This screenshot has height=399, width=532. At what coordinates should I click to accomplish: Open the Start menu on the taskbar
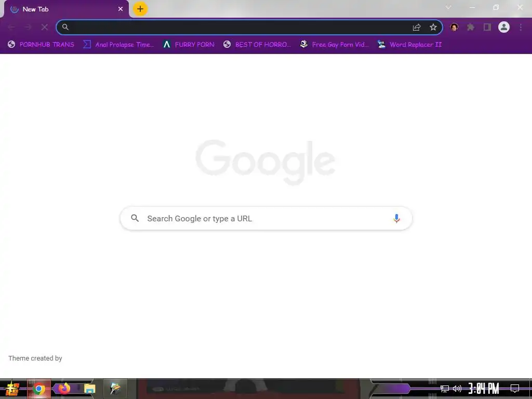click(x=13, y=389)
